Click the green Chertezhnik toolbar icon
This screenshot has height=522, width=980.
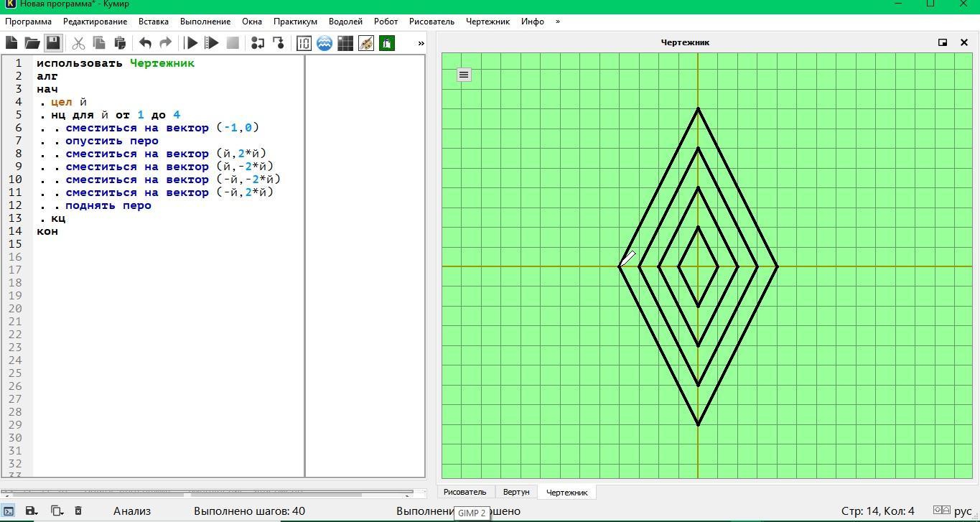pyautogui.click(x=387, y=43)
